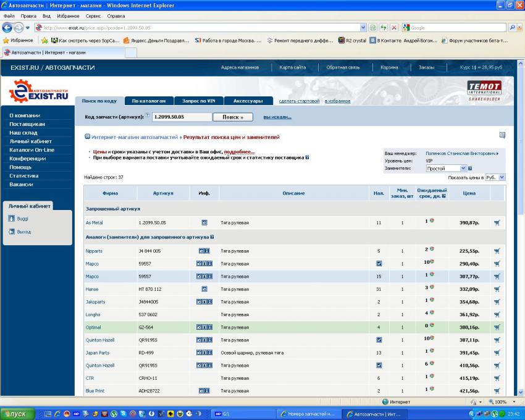
Task: Click delivery statistics icon in Longho row
Action: coord(432,313)
